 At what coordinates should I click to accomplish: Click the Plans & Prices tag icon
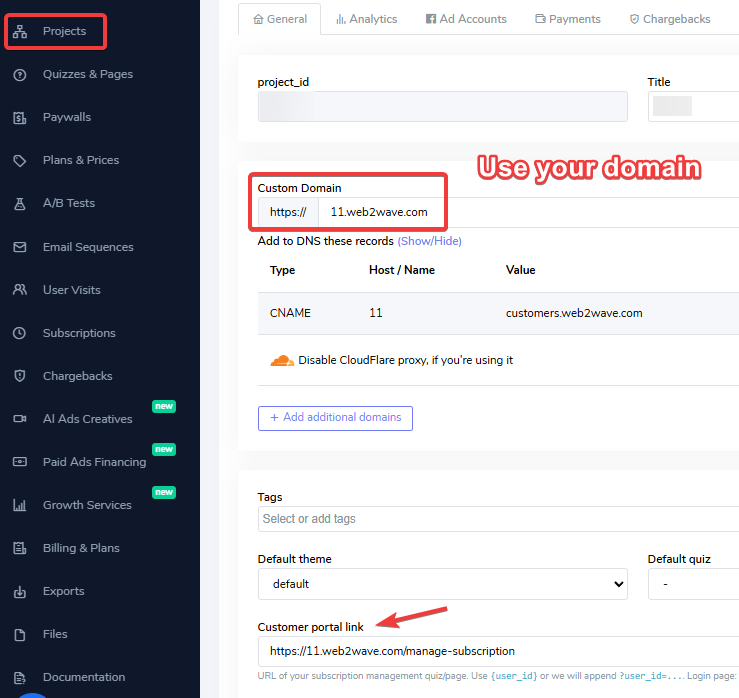pyautogui.click(x=20, y=160)
